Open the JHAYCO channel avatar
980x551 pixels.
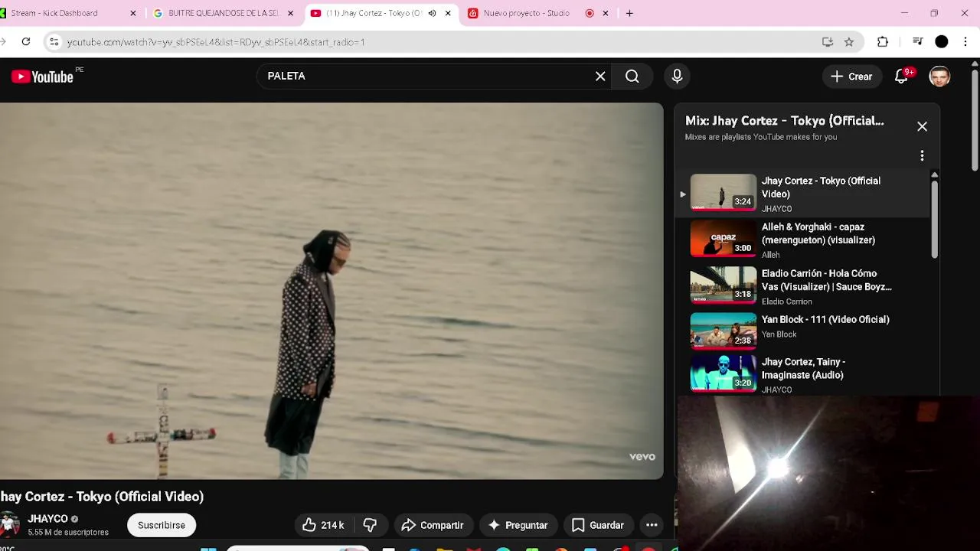pyautogui.click(x=9, y=524)
